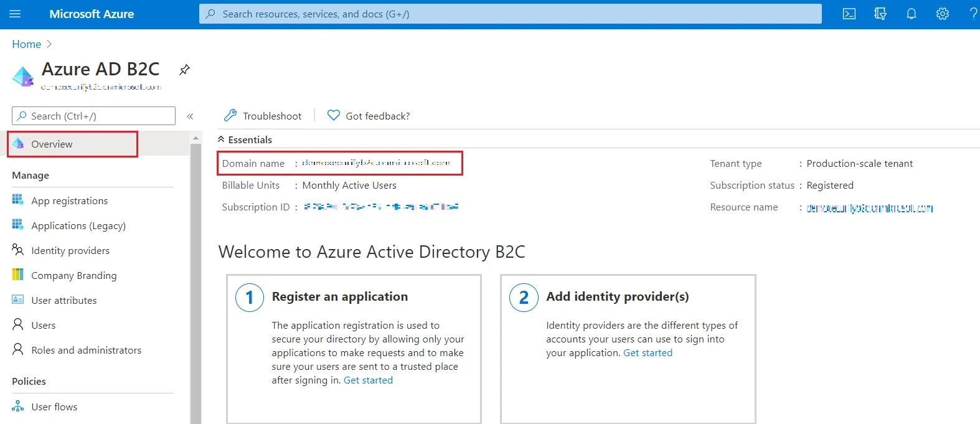Collapse the left navigation pane
The height and width of the screenshot is (424, 980).
click(x=191, y=116)
